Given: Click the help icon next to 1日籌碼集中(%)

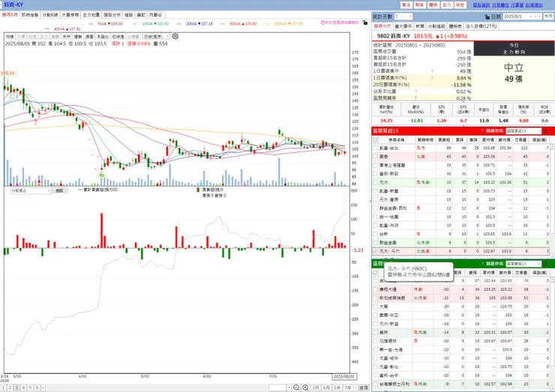Looking at the screenshot, I should pos(432,78).
